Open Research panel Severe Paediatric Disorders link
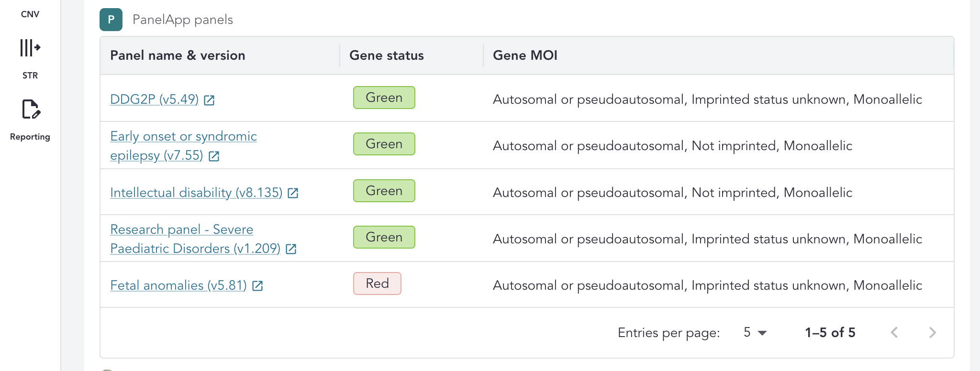Viewport: 980px width, 371px height. click(x=182, y=230)
